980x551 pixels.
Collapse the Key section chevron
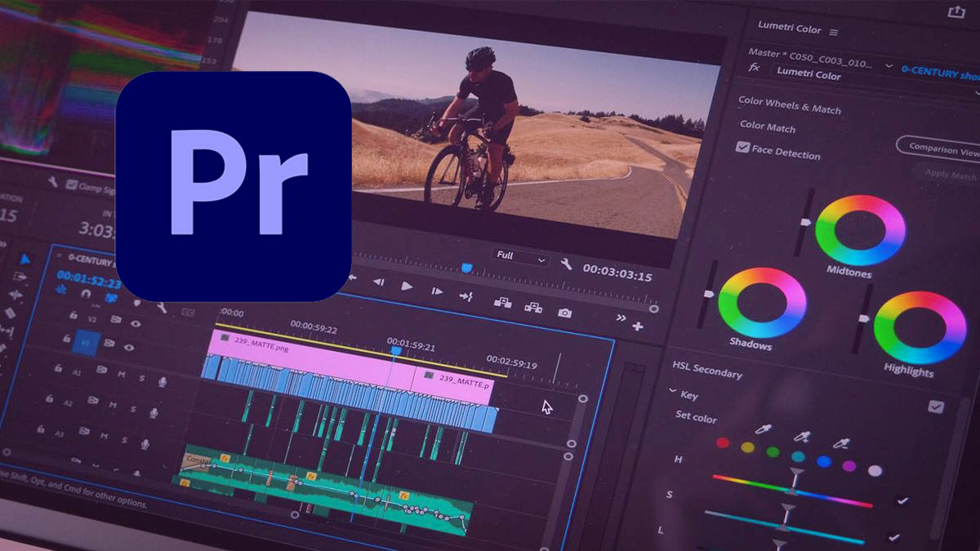[672, 392]
